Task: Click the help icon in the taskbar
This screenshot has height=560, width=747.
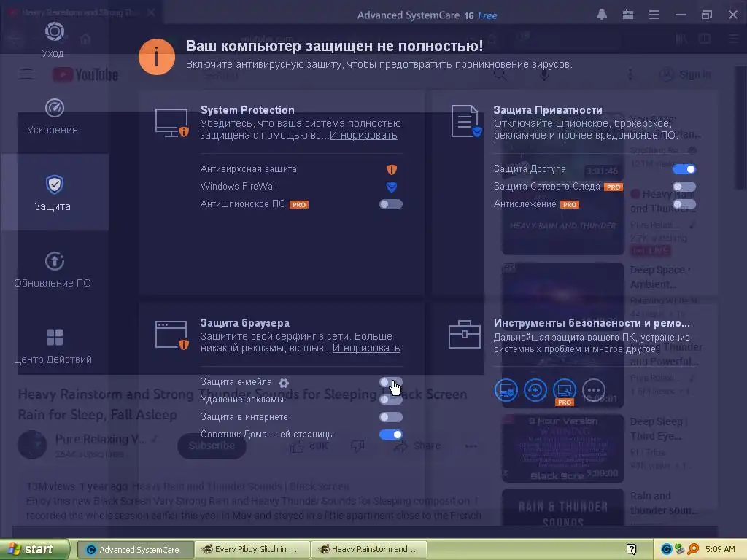Action: (631, 550)
